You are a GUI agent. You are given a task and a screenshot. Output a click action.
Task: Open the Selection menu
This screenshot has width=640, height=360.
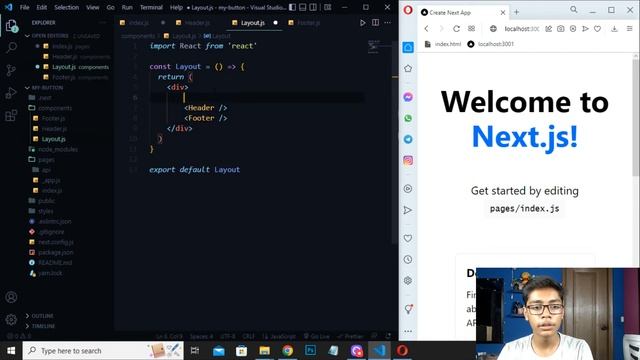coord(67,7)
